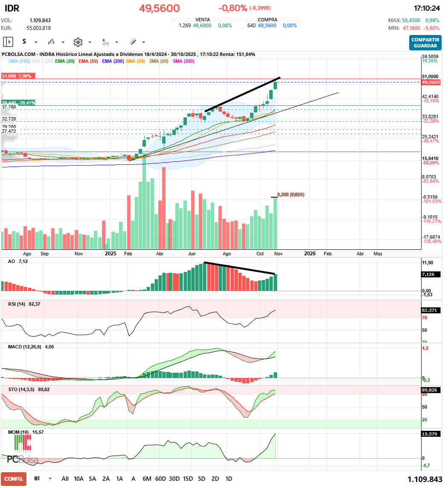Open the gear settings icon
Image resolution: width=448 pixels, height=488 pixels.
click(78, 42)
